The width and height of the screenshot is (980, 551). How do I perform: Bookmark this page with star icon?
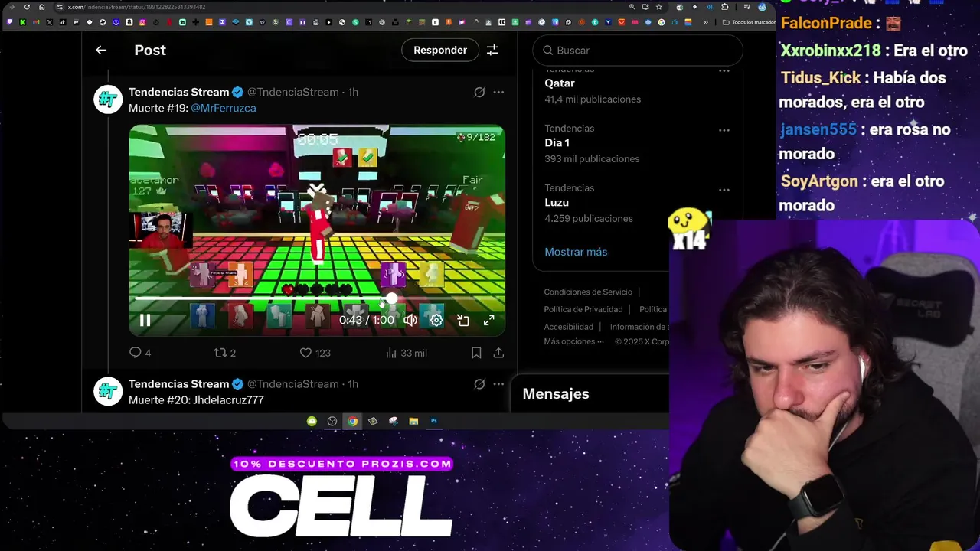[x=659, y=7]
